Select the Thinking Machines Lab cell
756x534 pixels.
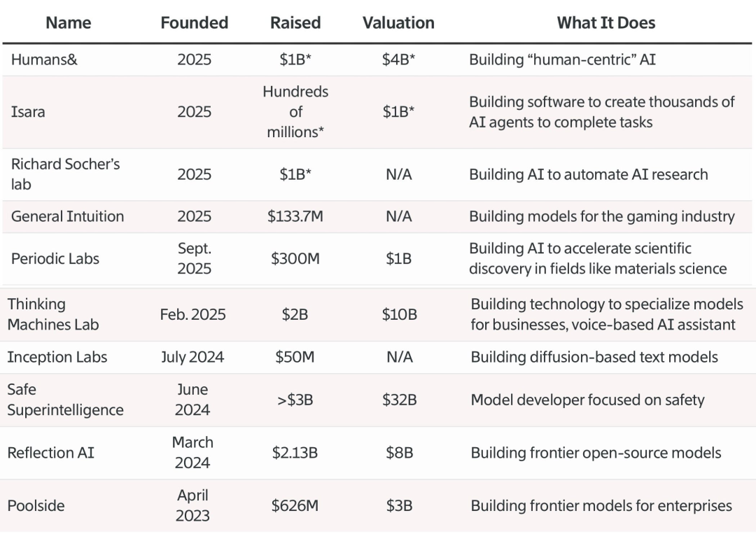click(53, 314)
